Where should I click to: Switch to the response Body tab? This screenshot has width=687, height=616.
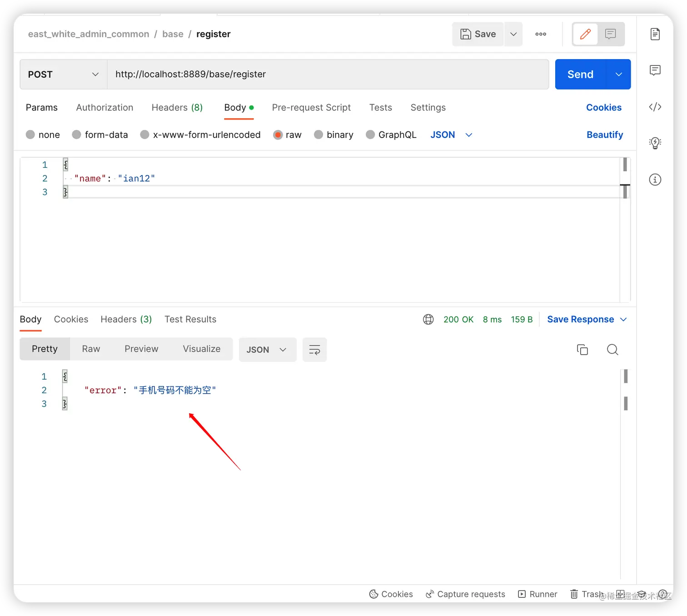click(x=30, y=320)
